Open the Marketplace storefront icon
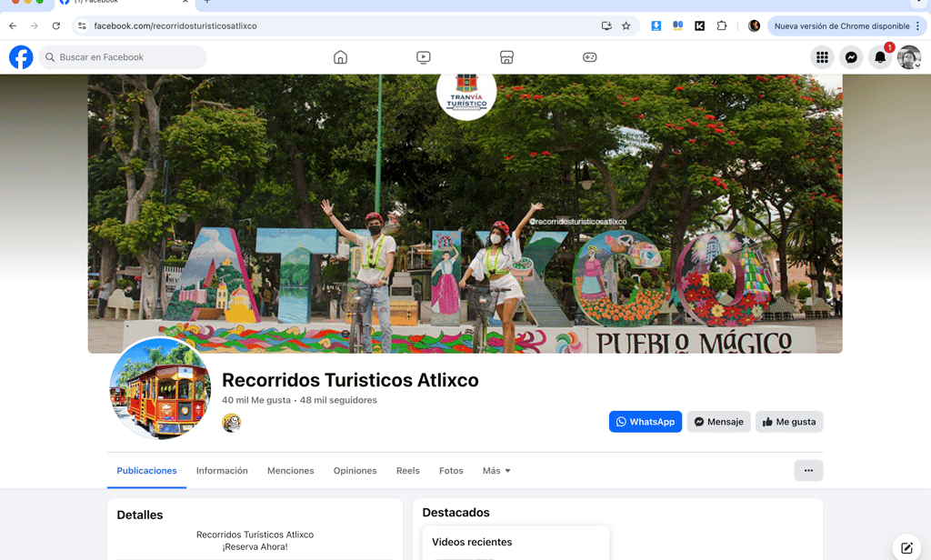Screen dimensions: 931x560 coord(506,57)
